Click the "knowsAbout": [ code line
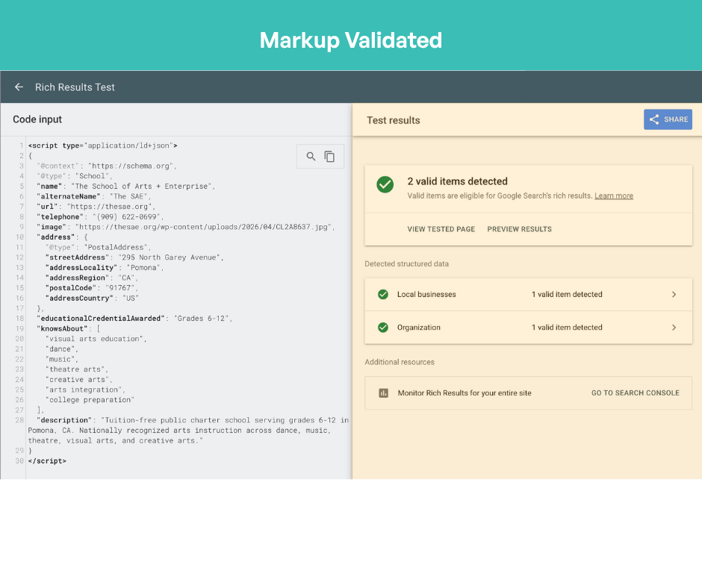This screenshot has width=702, height=588. click(69, 329)
